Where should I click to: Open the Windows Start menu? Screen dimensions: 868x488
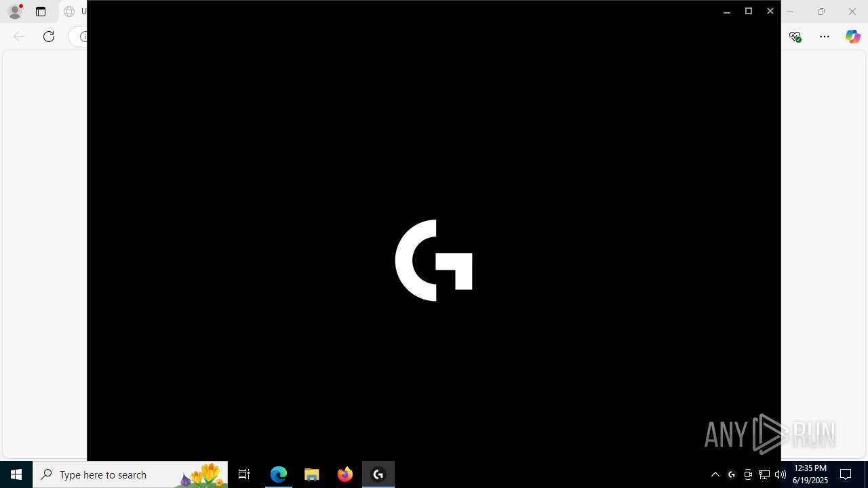point(16,474)
